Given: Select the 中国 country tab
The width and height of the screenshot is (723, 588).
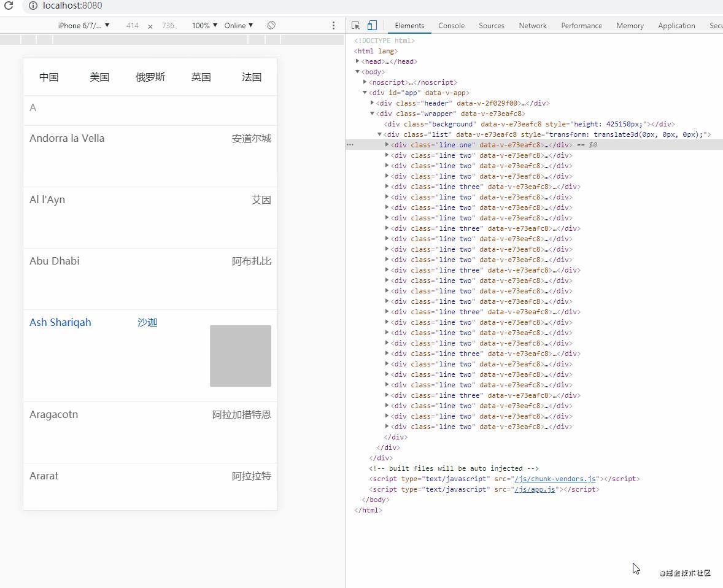Looking at the screenshot, I should tap(49, 77).
